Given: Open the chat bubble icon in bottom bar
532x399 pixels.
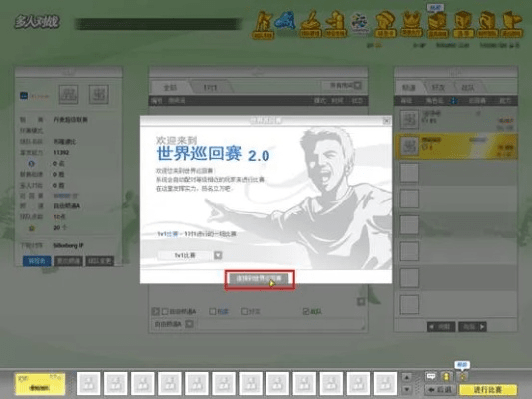Looking at the screenshot, I should [431, 376].
